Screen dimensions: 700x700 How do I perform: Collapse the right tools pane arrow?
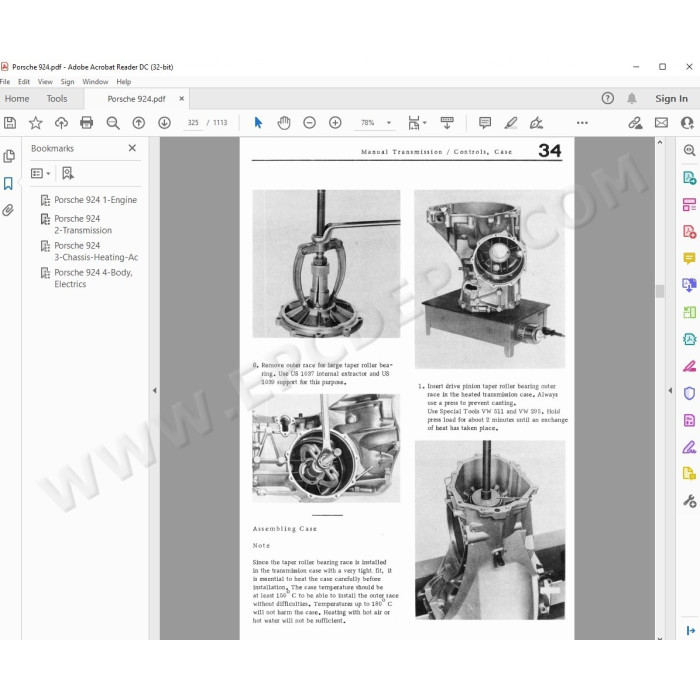pos(670,391)
